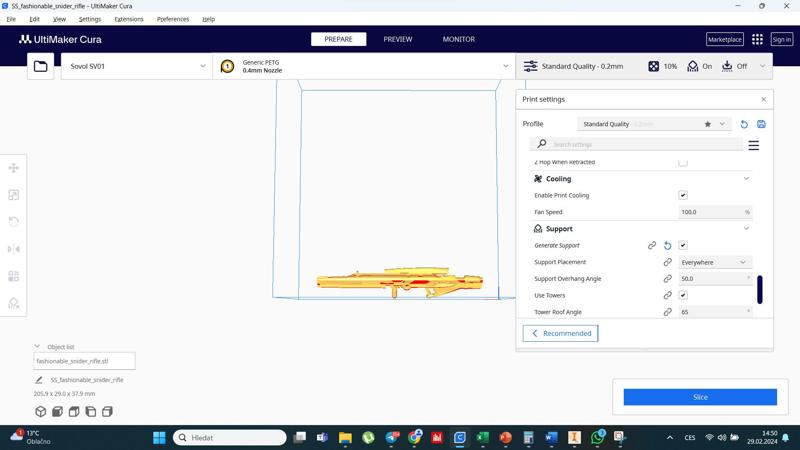Open the application grid icon
This screenshot has height=450, width=800.
point(757,39)
